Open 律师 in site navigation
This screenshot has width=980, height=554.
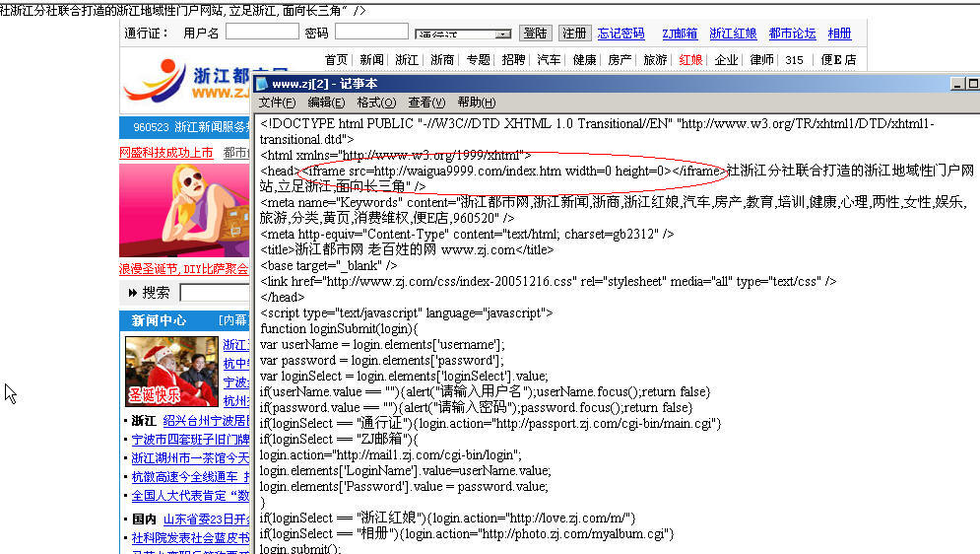[761, 60]
